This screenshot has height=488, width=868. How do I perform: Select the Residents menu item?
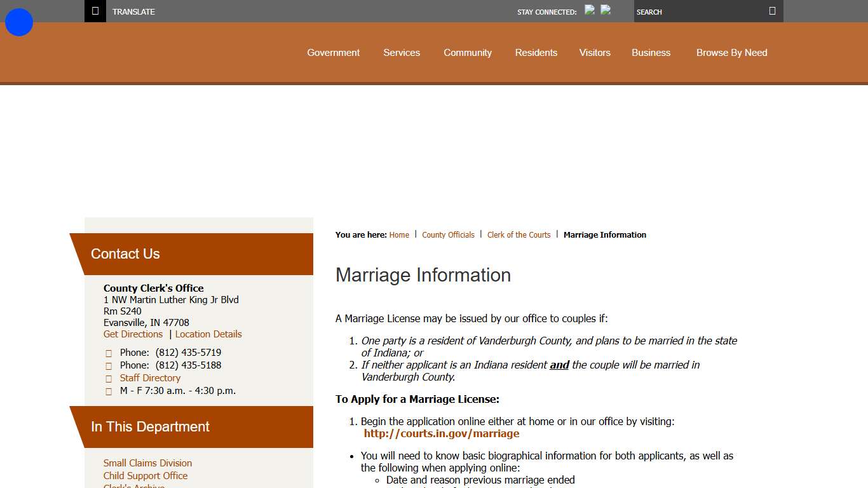coord(536,53)
